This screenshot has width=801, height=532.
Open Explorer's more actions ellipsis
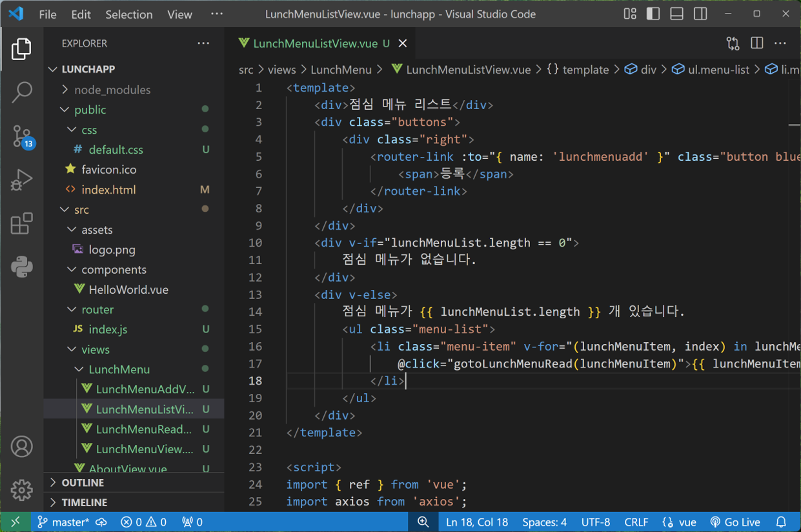pyautogui.click(x=203, y=43)
